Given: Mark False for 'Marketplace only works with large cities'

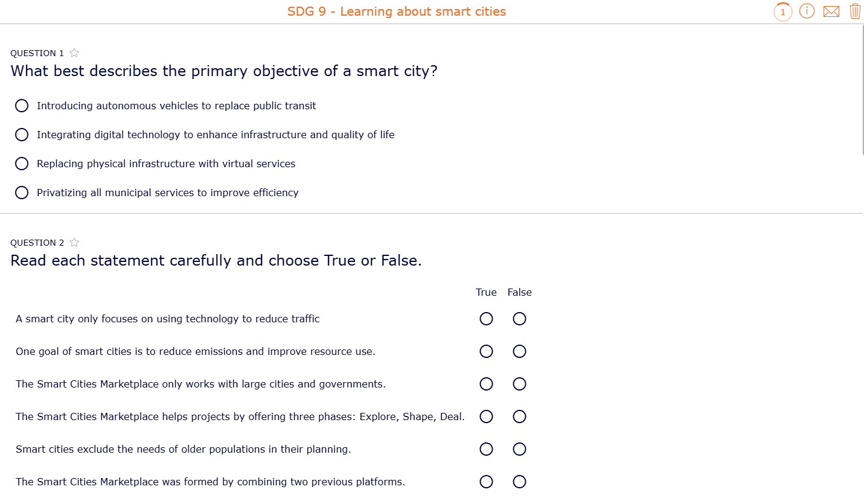Looking at the screenshot, I should coord(519,384).
